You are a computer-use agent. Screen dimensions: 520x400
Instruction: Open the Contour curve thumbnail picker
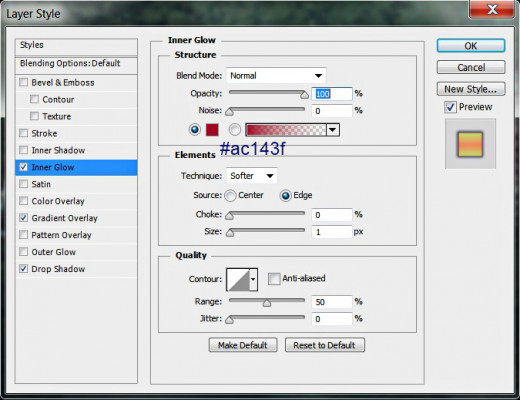(x=238, y=280)
